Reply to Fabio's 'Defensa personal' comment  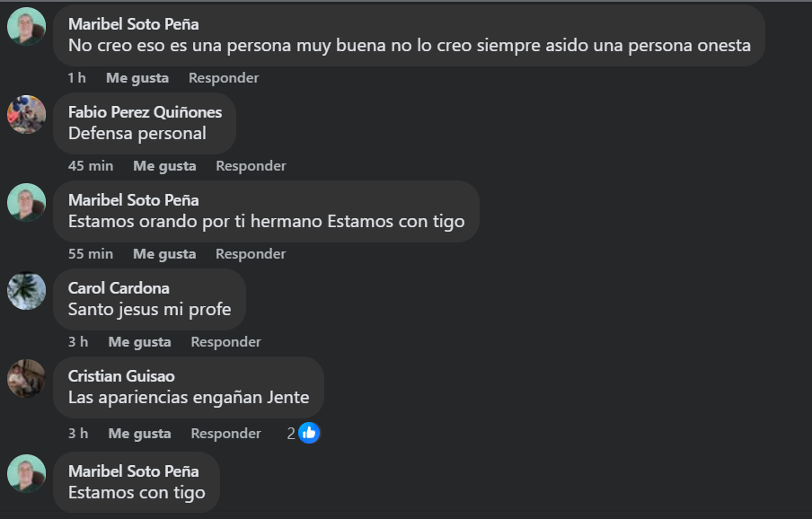(x=251, y=166)
